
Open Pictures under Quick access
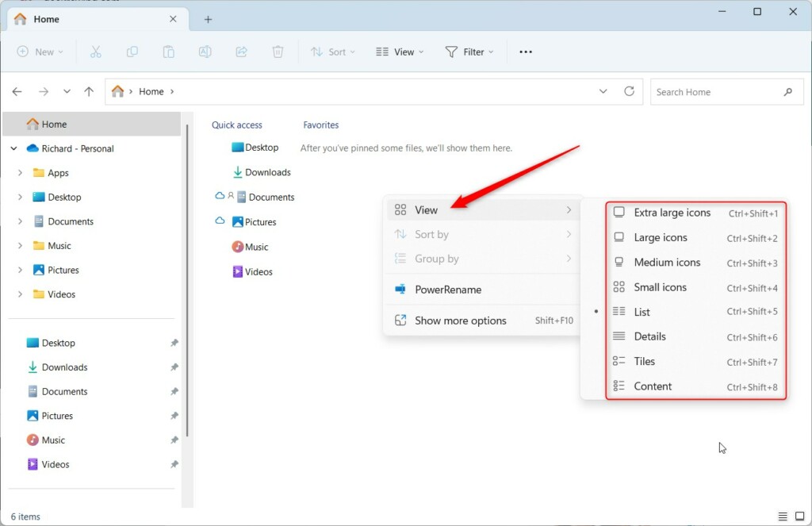click(254, 222)
